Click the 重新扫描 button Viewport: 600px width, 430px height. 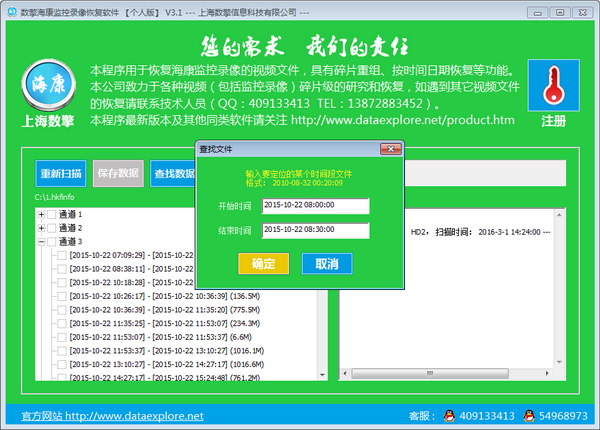tap(61, 173)
